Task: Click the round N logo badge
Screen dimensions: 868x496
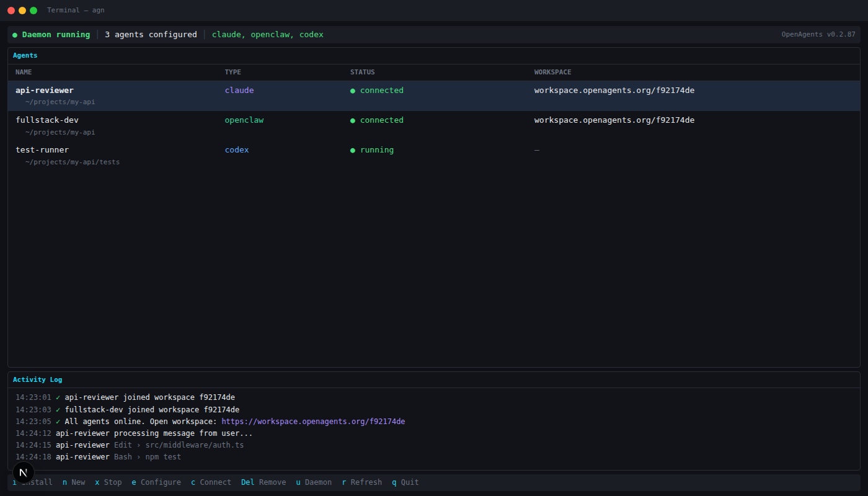Action: tap(24, 472)
